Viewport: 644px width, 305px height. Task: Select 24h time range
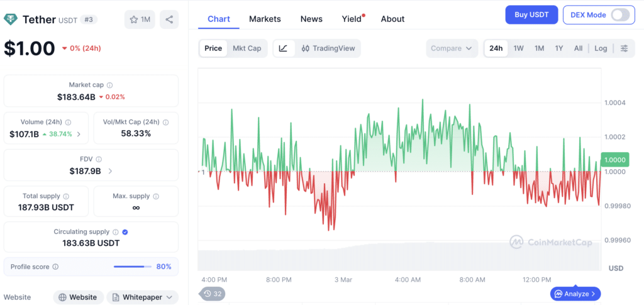coord(496,48)
